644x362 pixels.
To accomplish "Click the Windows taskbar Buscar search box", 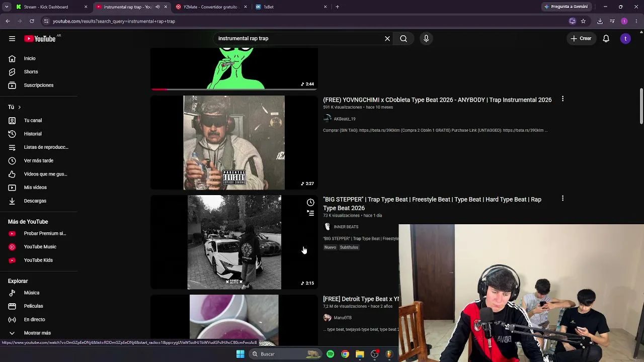I will [285, 354].
